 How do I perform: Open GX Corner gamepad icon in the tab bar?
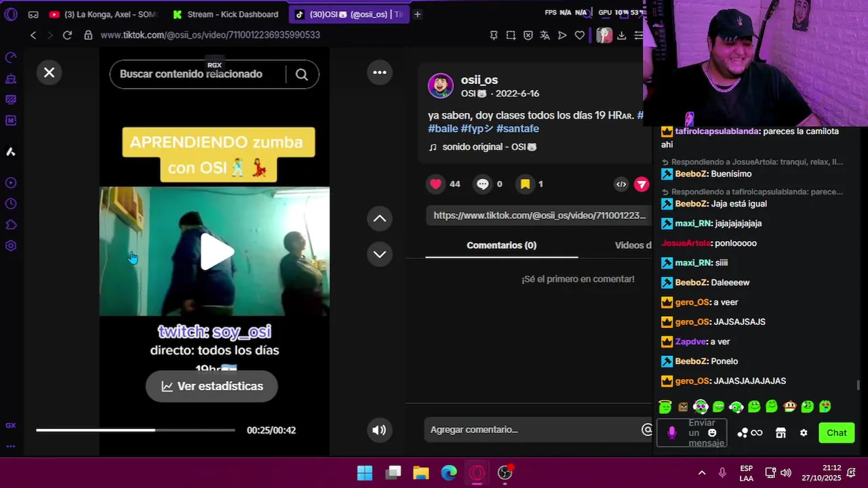click(x=33, y=14)
